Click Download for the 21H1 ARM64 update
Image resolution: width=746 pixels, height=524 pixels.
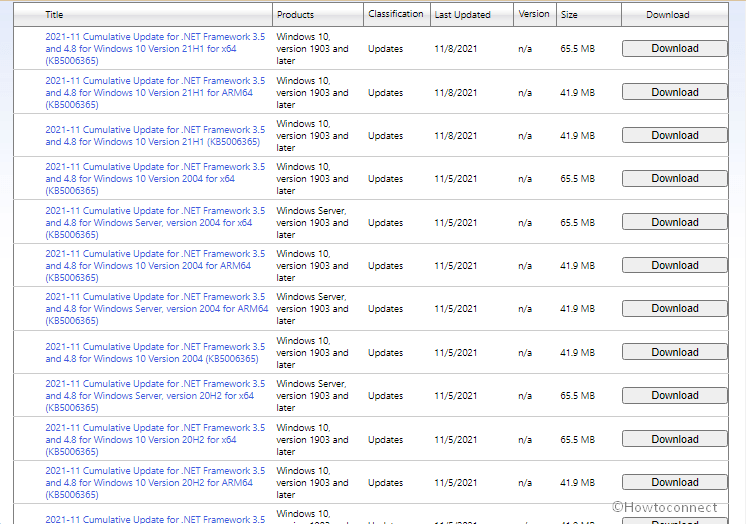(x=674, y=92)
